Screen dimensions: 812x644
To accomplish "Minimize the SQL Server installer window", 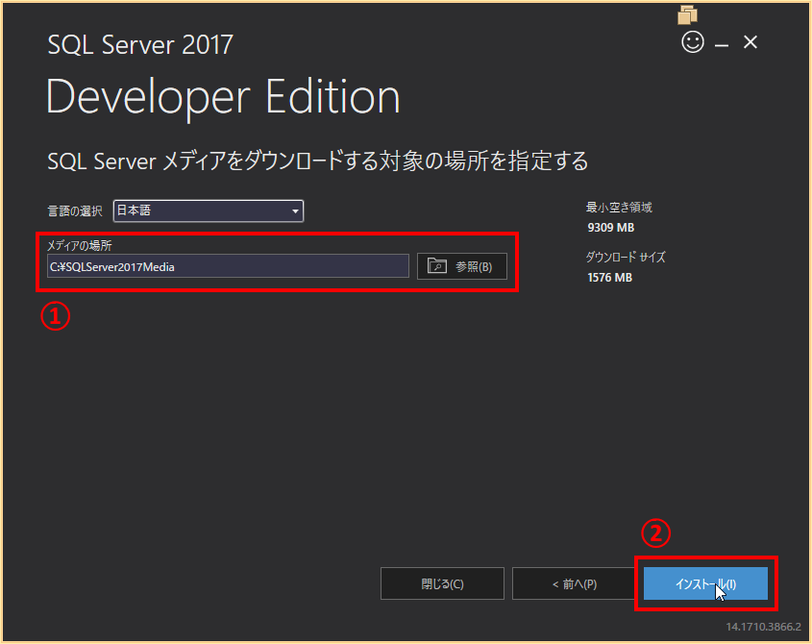I will tap(722, 45).
